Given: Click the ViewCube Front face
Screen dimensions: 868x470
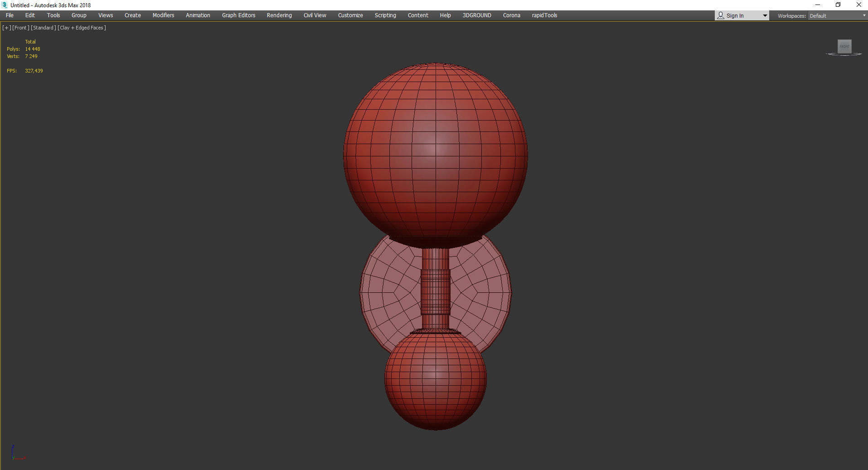Looking at the screenshot, I should [844, 46].
